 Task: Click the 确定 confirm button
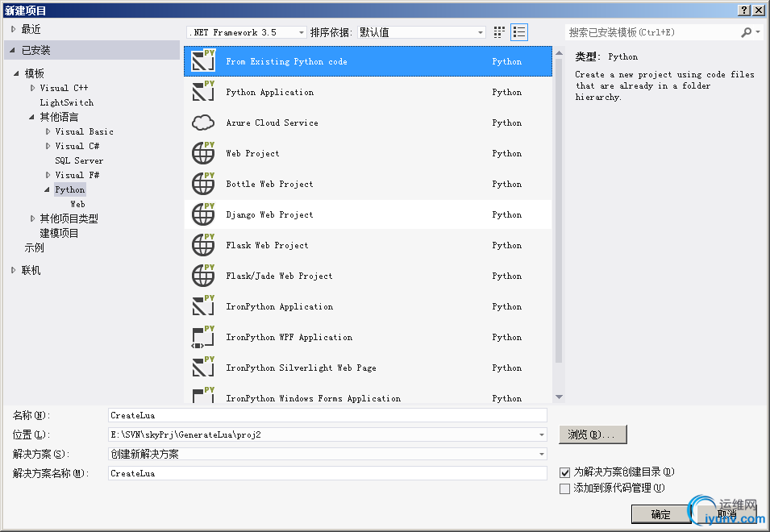coord(661,514)
